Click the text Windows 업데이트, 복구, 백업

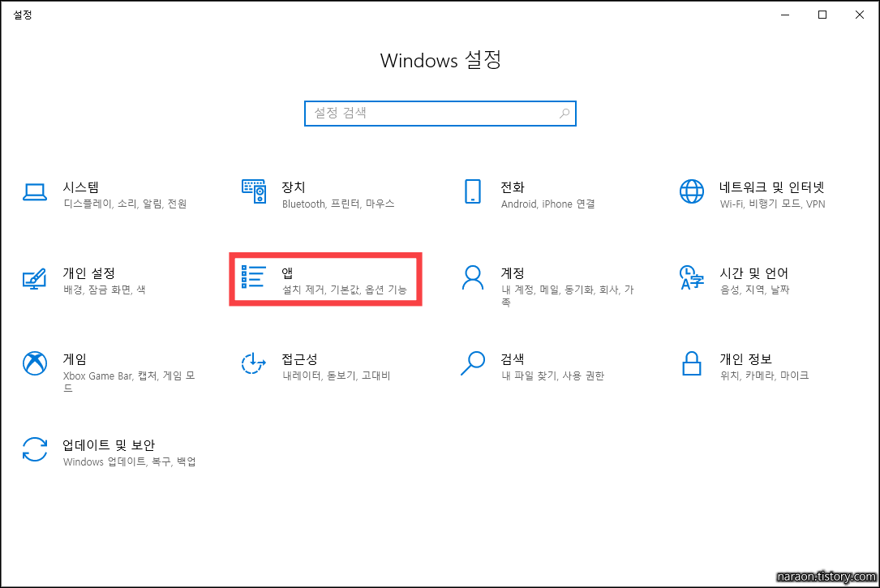(x=130, y=461)
